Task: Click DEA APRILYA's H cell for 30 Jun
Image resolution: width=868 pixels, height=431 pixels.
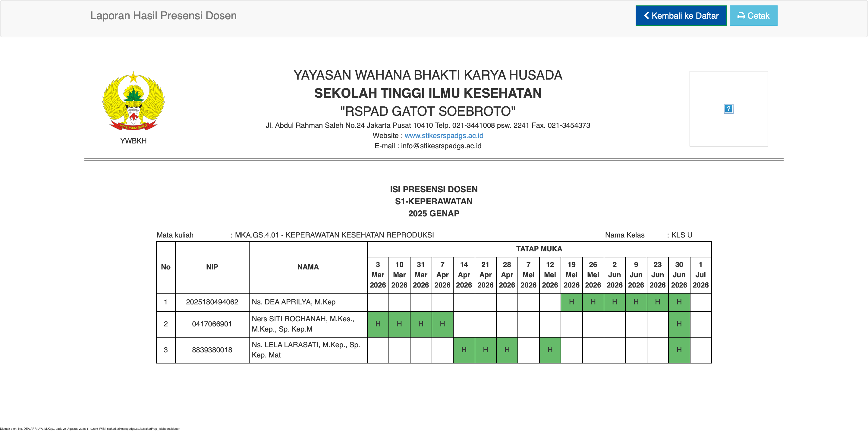Action: coord(679,302)
